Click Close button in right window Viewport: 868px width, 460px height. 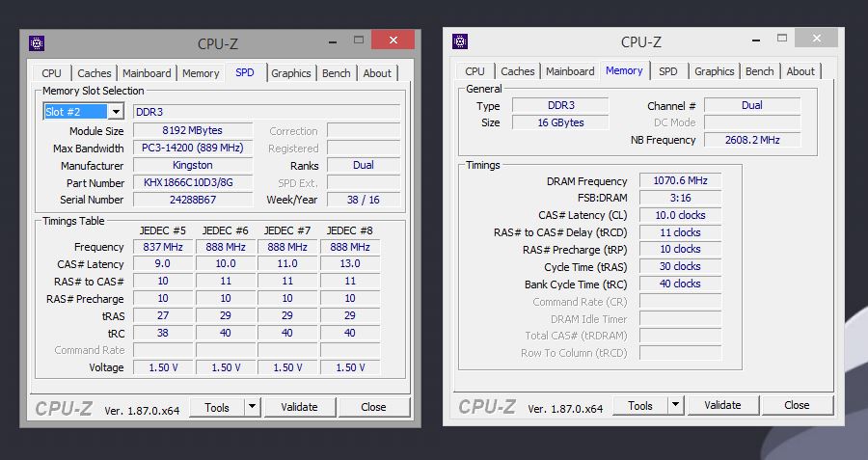[798, 406]
